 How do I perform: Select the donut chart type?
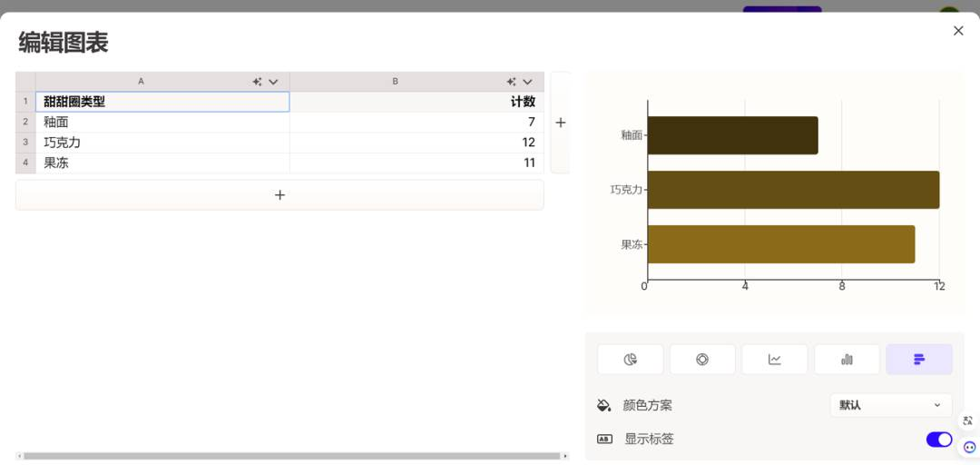click(x=702, y=360)
